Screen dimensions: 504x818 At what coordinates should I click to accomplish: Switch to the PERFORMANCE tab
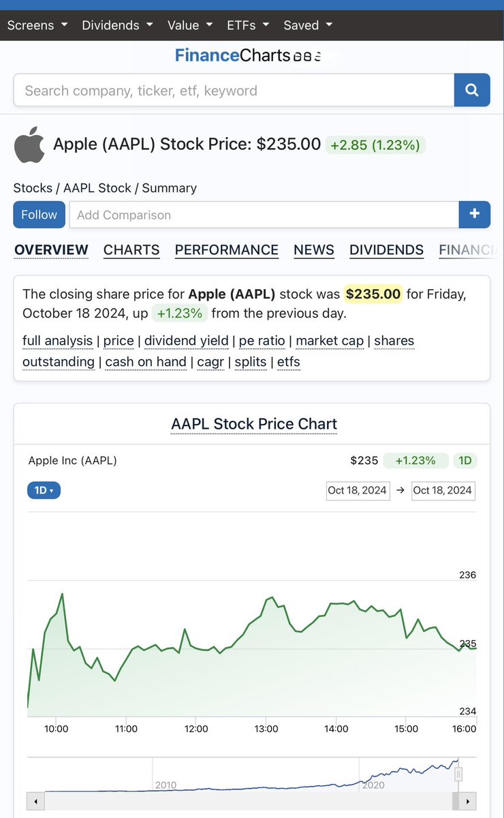point(227,250)
